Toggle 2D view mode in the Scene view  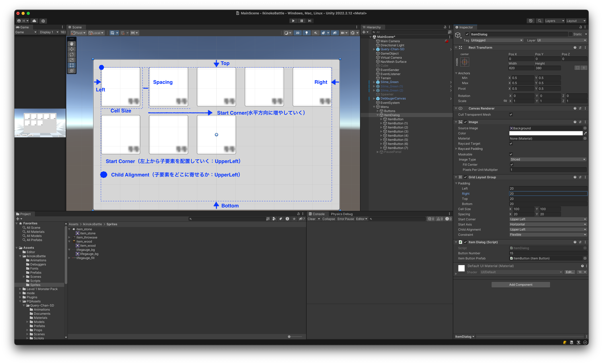click(298, 33)
